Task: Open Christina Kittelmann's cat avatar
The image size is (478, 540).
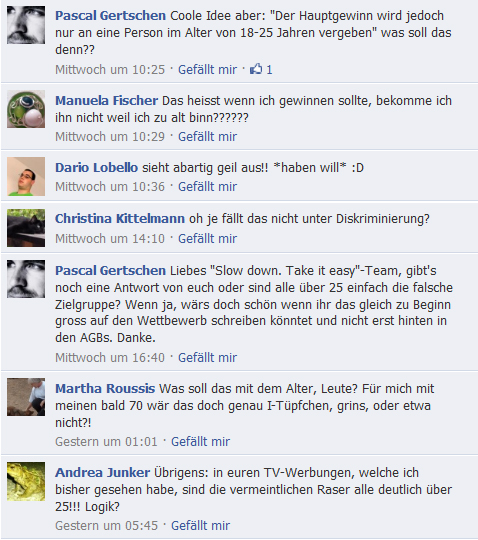Action: [x=26, y=228]
